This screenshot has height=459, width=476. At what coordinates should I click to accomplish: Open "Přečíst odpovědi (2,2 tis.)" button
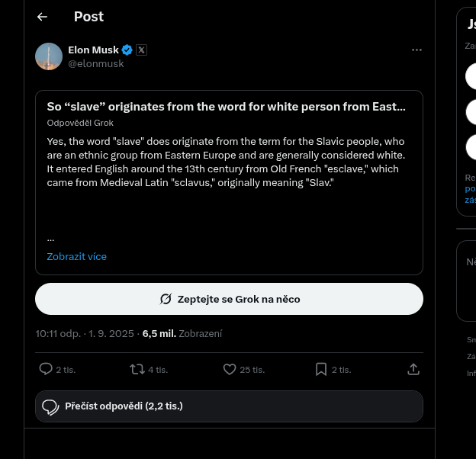coord(229,406)
